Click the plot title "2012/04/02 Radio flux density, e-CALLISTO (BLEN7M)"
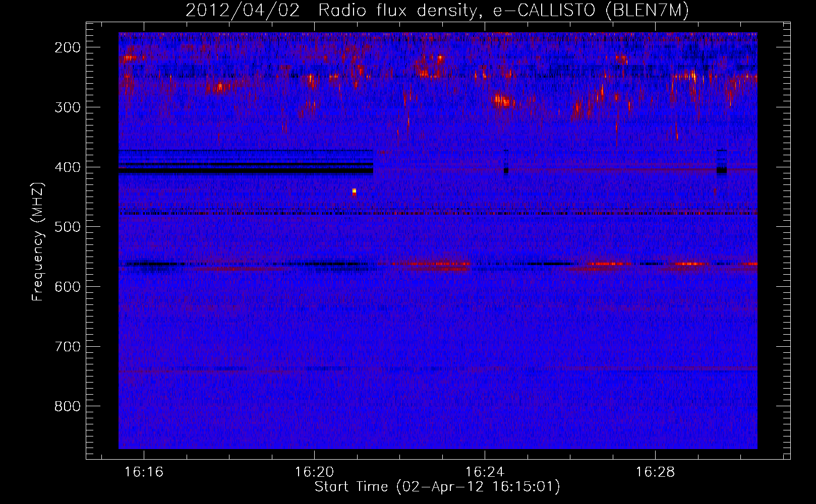This screenshot has width=816, height=504. coord(437,10)
